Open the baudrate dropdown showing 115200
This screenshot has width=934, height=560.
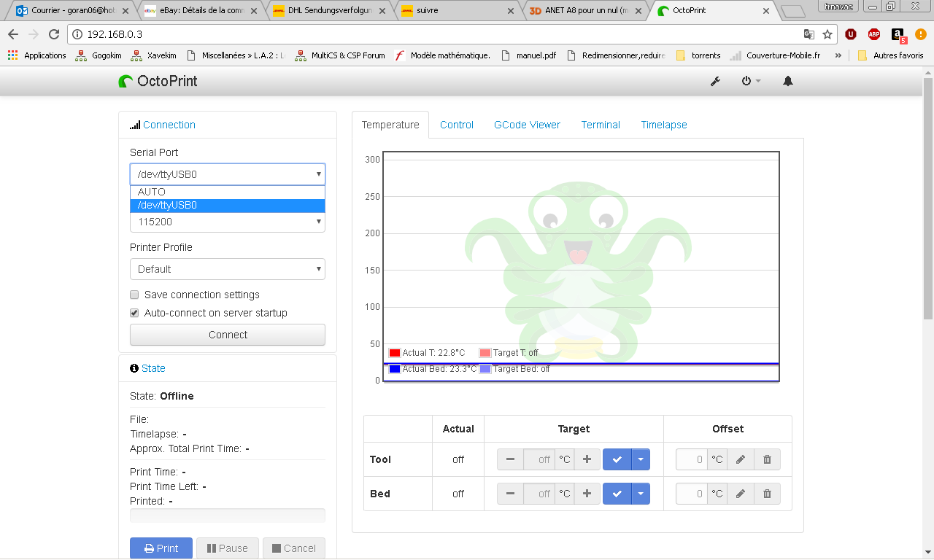tap(228, 222)
